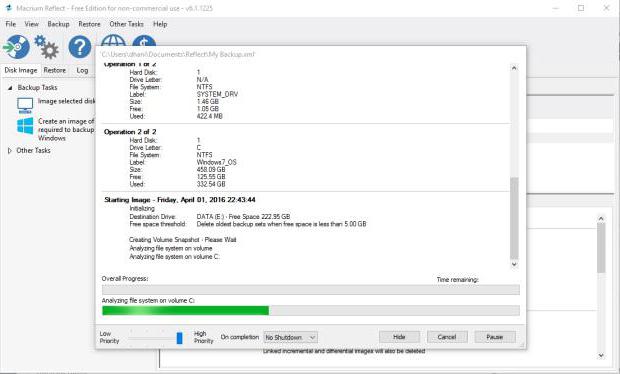The width and height of the screenshot is (620, 374).
Task: Click the Creating Volume Snapshot - Please Wait line
Action: 183,240
